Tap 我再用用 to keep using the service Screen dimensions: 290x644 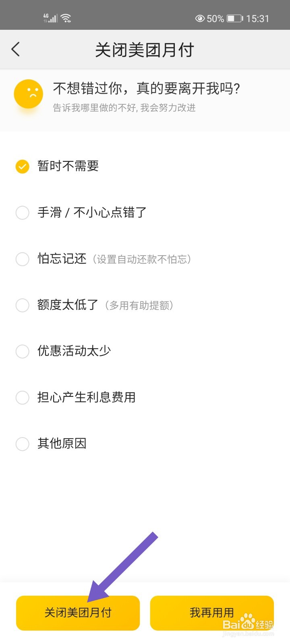click(x=212, y=613)
